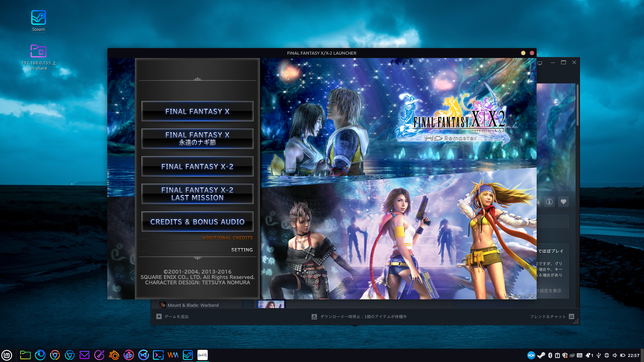Open the blue Chromium browser in the taskbar
644x362 pixels.
coord(69,355)
